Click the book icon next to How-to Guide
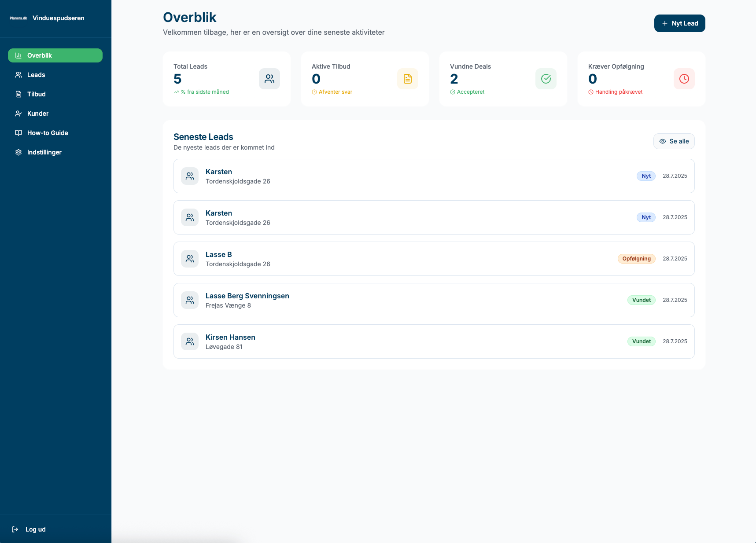The width and height of the screenshot is (756, 543). (x=18, y=133)
